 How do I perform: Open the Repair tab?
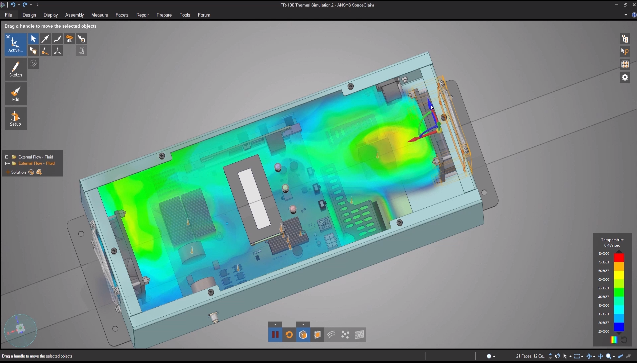pyautogui.click(x=143, y=15)
